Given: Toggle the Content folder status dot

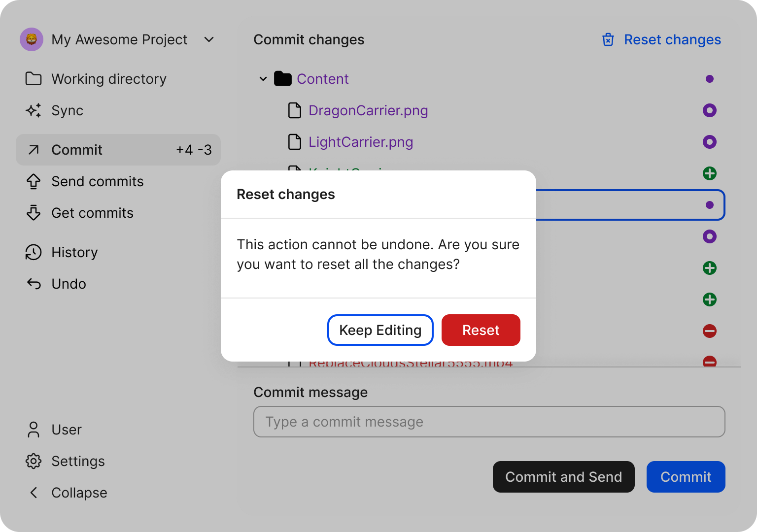Looking at the screenshot, I should 709,79.
